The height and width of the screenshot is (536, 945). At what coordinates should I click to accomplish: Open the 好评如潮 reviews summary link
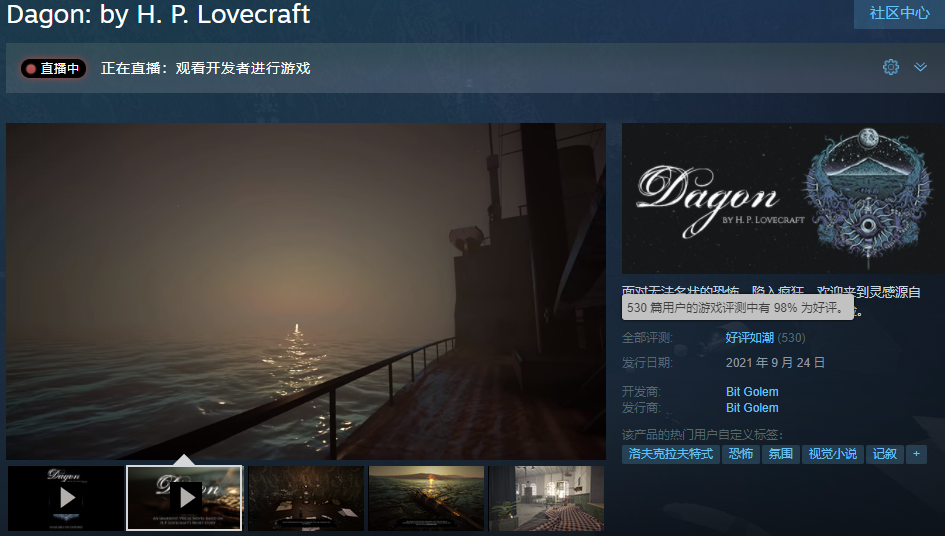pyautogui.click(x=749, y=338)
